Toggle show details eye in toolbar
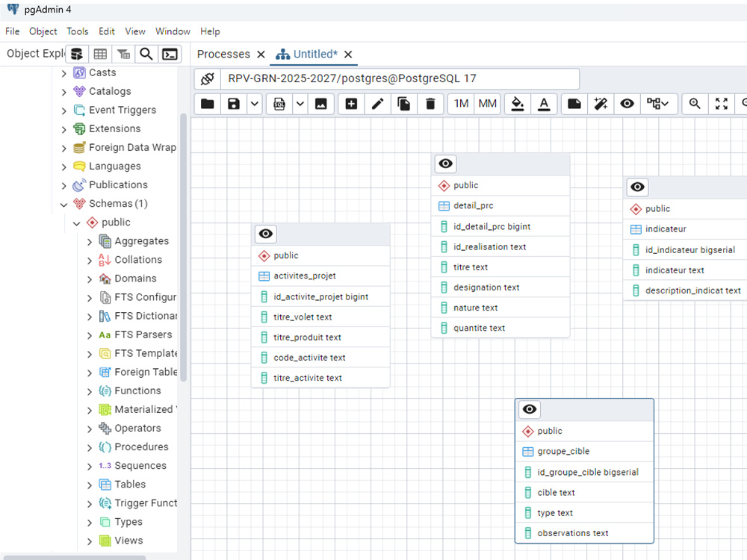 tap(627, 104)
